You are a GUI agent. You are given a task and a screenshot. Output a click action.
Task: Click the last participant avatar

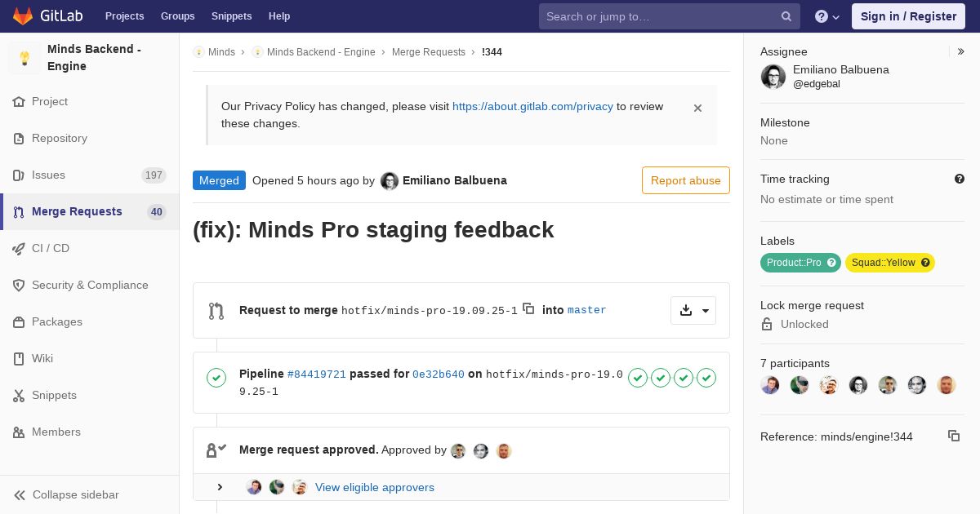click(x=947, y=385)
